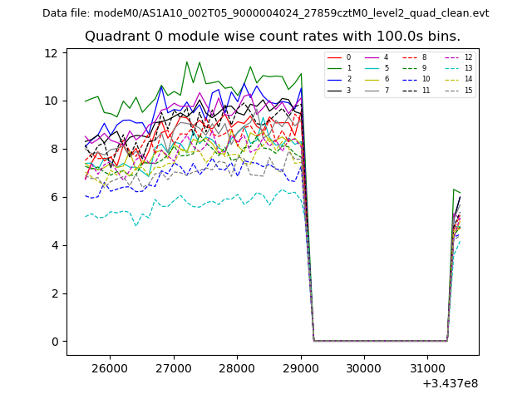The width and height of the screenshot is (532, 399).
Task: Click the x-axis tick label 26000
Action: 109,368
